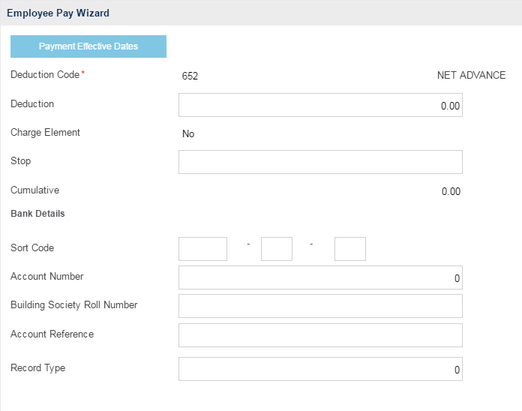Focus the last Sort Code box
Viewport: 522px width, 411px height.
(x=350, y=249)
